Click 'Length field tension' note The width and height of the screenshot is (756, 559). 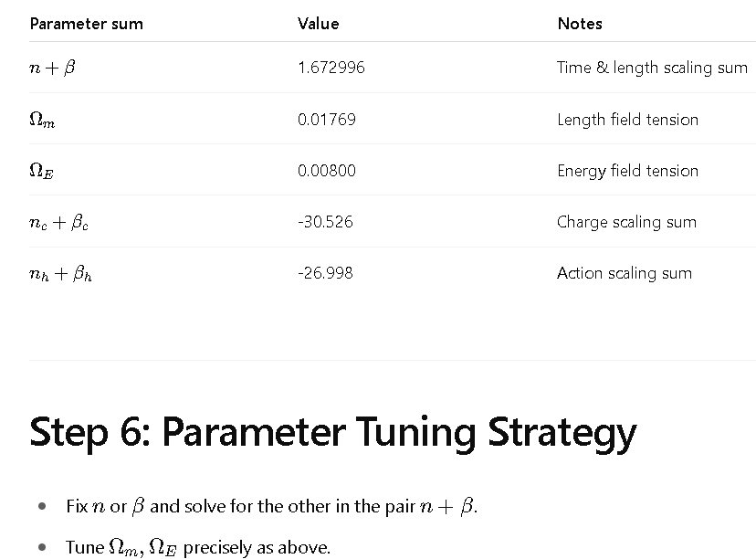[x=628, y=119]
